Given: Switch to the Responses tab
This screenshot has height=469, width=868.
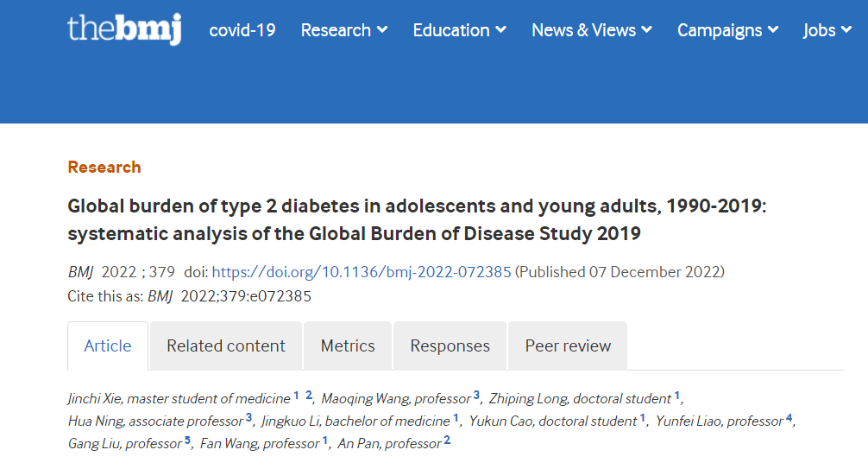Looking at the screenshot, I should (x=450, y=346).
